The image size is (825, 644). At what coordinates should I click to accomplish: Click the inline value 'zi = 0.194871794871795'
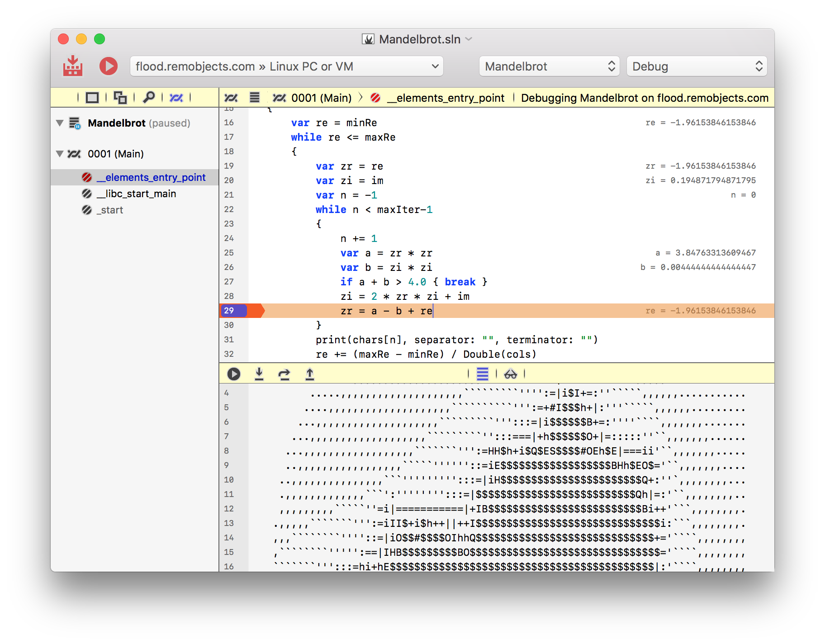(x=701, y=180)
